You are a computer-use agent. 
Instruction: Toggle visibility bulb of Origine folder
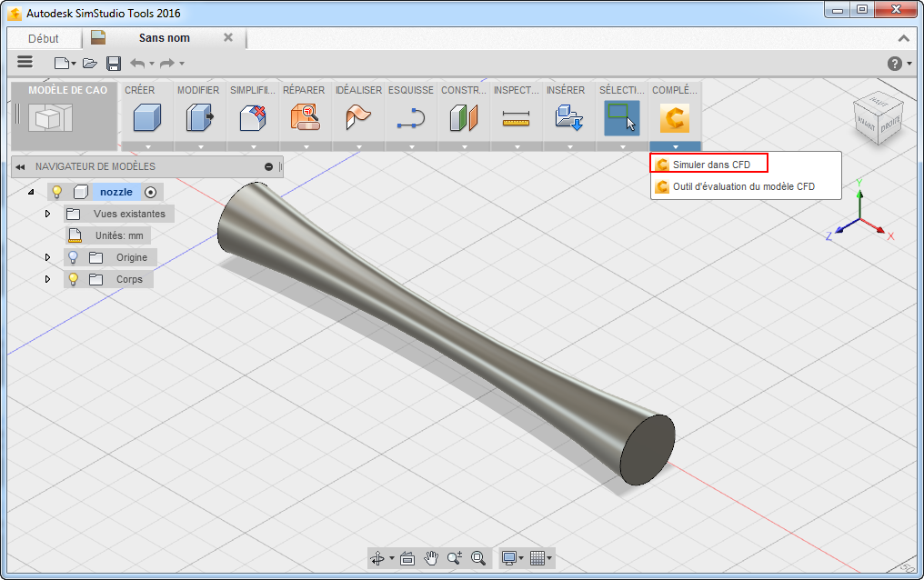73,257
